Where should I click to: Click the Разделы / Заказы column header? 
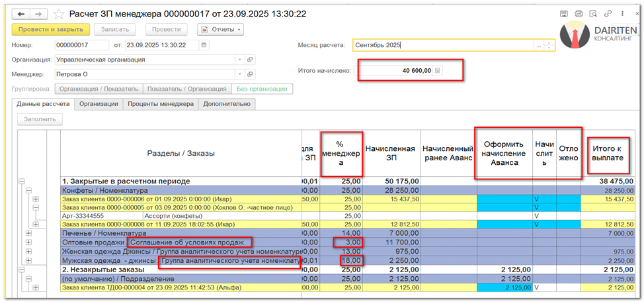click(181, 154)
